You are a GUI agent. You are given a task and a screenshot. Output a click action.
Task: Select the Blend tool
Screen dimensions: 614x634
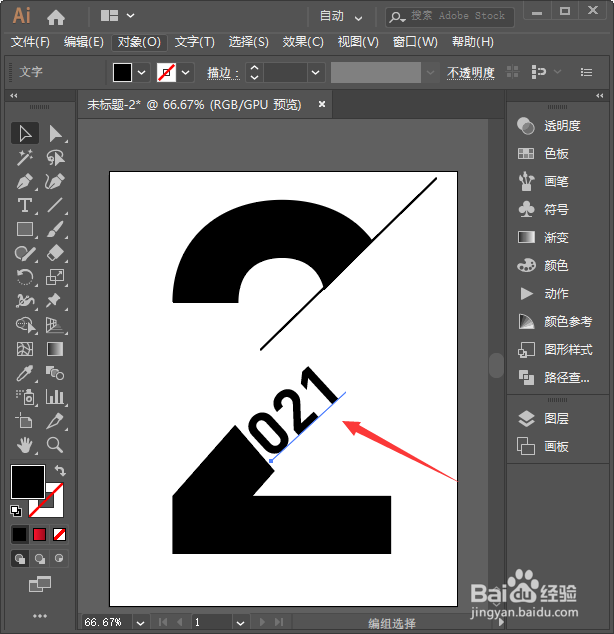point(55,373)
